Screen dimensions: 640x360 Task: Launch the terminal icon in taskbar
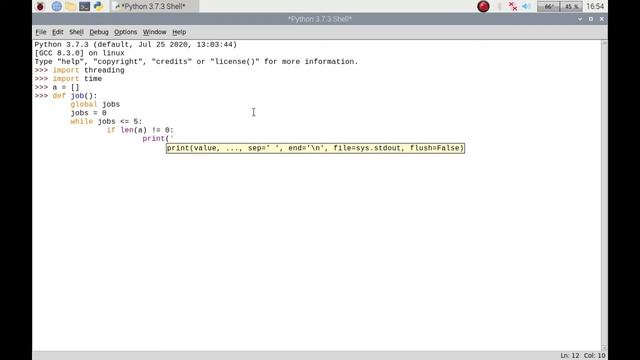tap(84, 6)
